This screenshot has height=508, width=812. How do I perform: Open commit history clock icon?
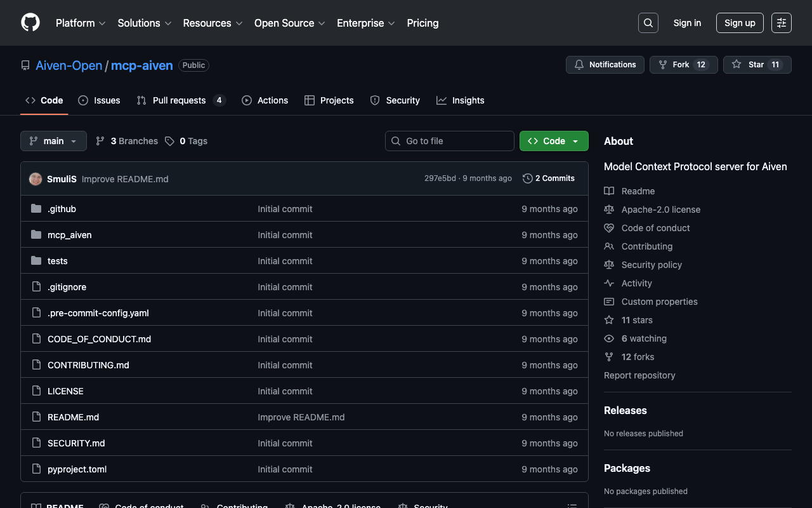click(527, 178)
